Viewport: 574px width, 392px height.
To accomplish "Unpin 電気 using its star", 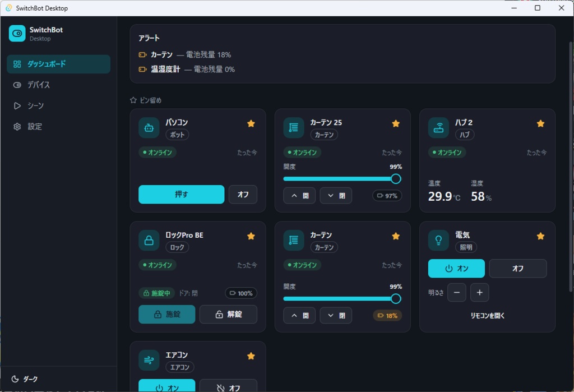I will coord(540,236).
